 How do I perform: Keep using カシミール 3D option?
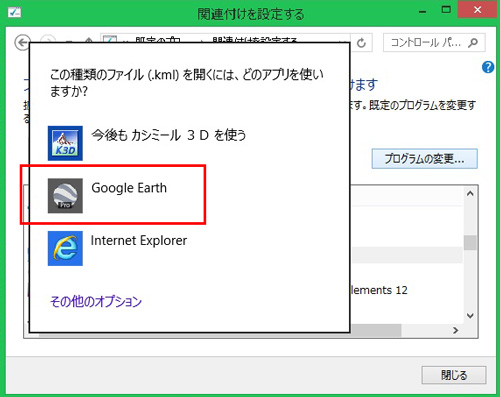169,135
